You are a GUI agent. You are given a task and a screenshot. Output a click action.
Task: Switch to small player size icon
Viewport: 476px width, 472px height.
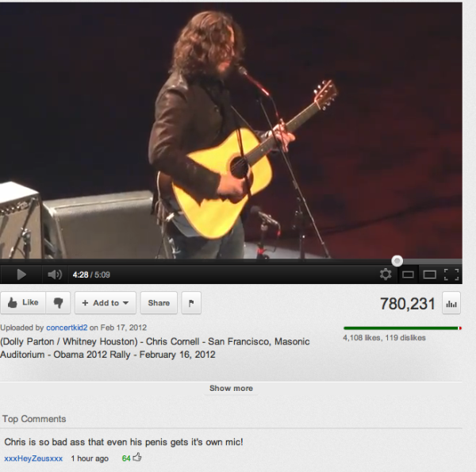click(408, 274)
